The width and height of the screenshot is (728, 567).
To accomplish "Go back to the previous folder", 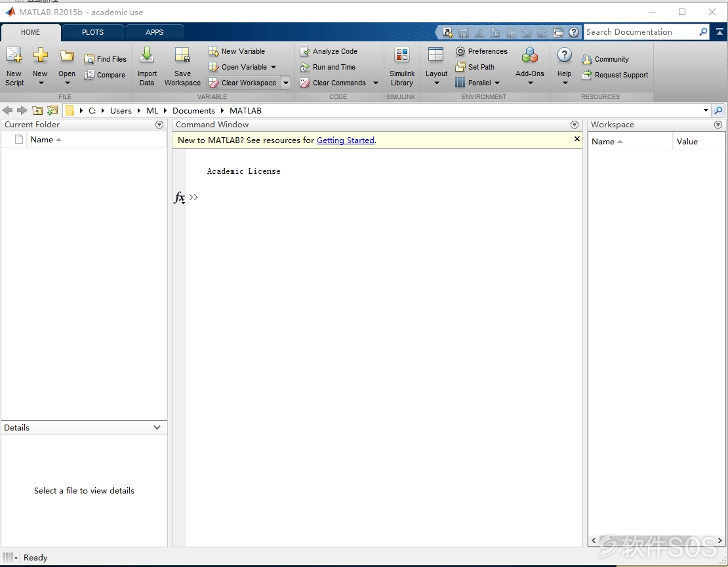I will coord(7,110).
